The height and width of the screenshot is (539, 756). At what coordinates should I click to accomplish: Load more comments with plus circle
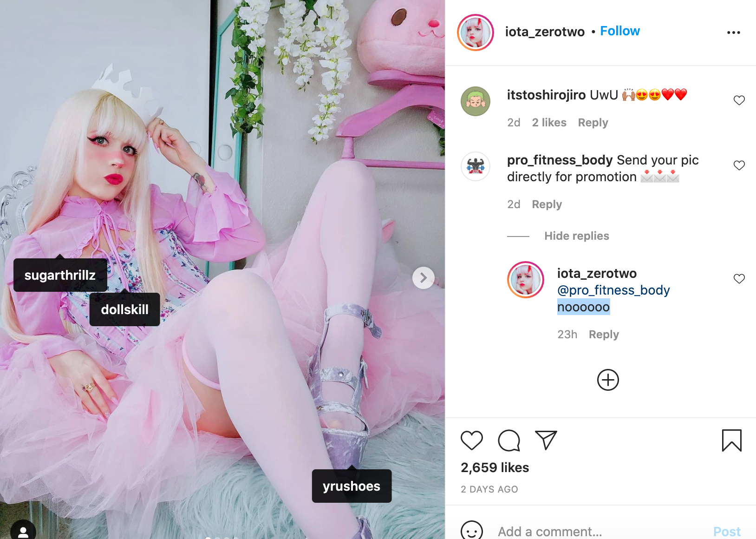[x=608, y=380]
